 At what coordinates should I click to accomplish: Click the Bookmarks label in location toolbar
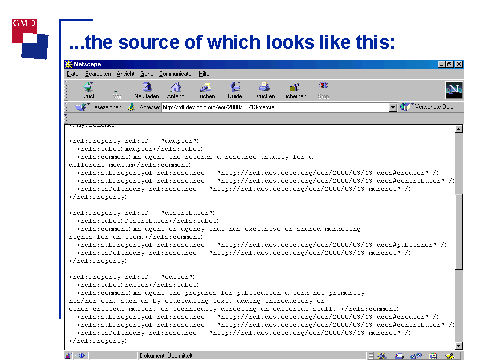[107, 107]
